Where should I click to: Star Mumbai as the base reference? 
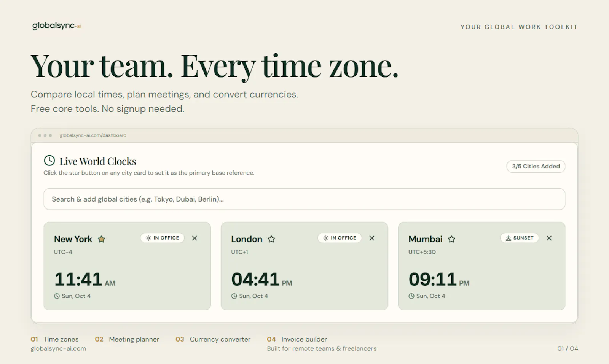pos(451,239)
